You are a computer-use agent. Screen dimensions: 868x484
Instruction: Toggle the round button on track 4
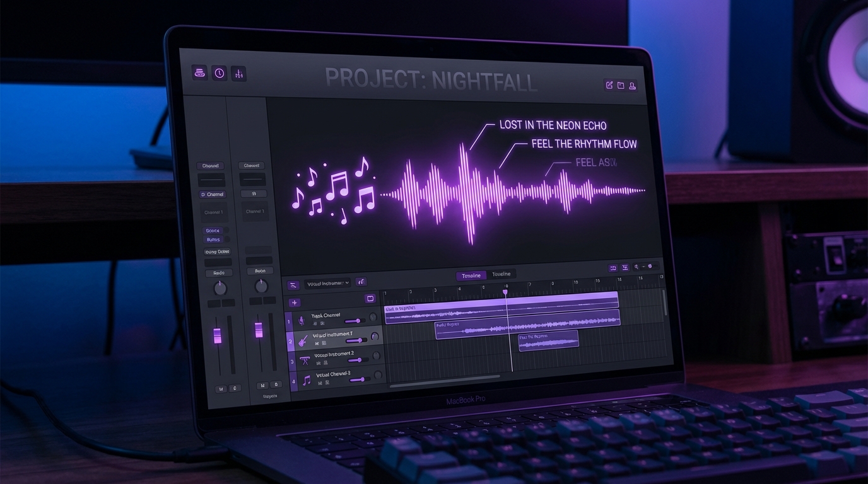point(378,376)
